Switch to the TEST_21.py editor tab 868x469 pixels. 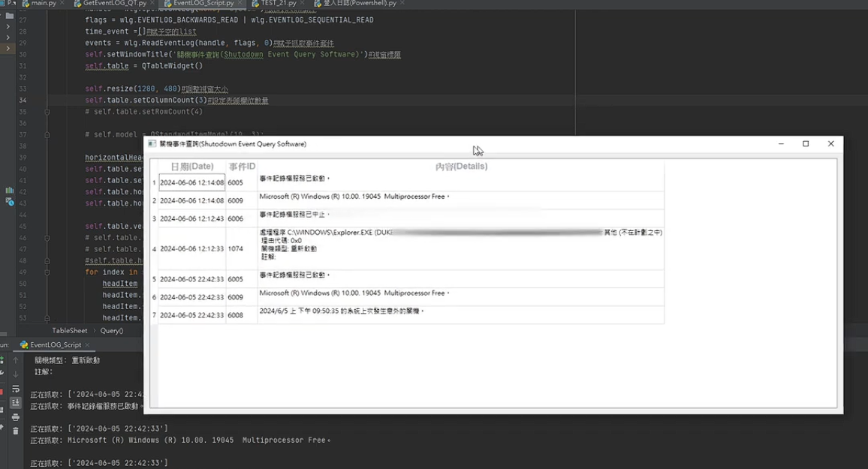278,3
